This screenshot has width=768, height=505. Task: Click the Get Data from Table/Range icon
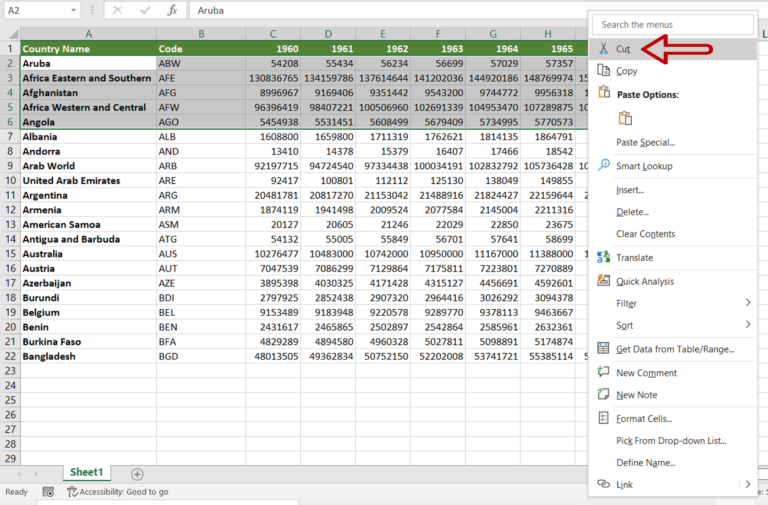pyautogui.click(x=603, y=348)
